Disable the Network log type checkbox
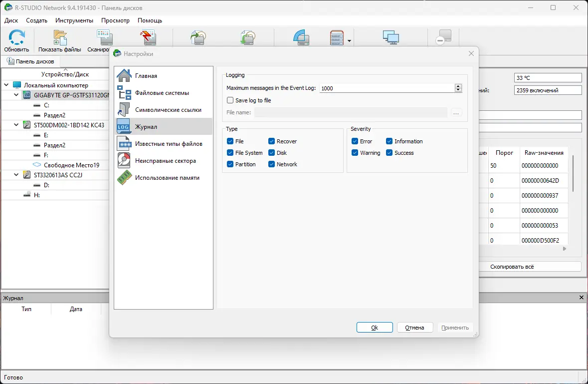588x384 pixels. (x=272, y=164)
